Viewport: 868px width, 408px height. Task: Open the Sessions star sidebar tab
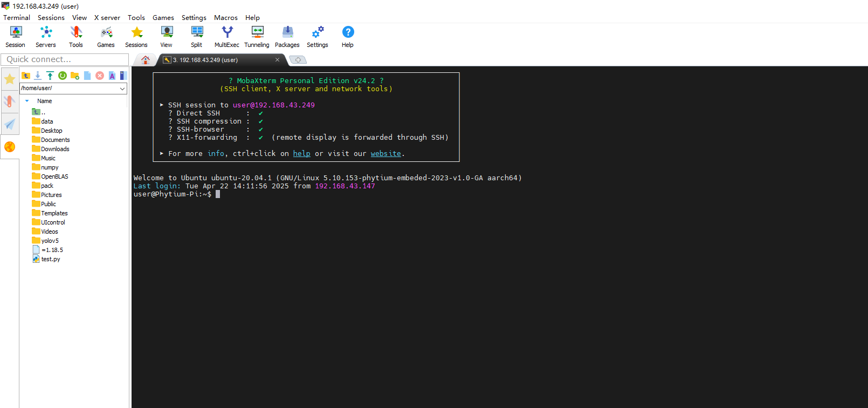(x=10, y=79)
